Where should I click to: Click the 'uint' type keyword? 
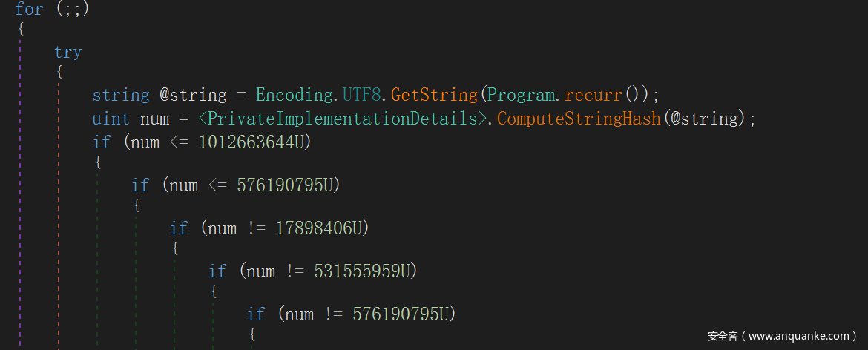111,119
